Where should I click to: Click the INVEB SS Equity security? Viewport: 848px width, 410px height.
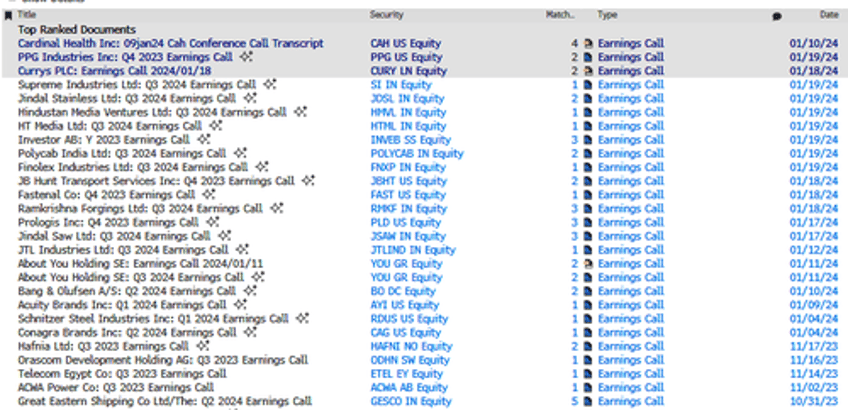pyautogui.click(x=410, y=140)
